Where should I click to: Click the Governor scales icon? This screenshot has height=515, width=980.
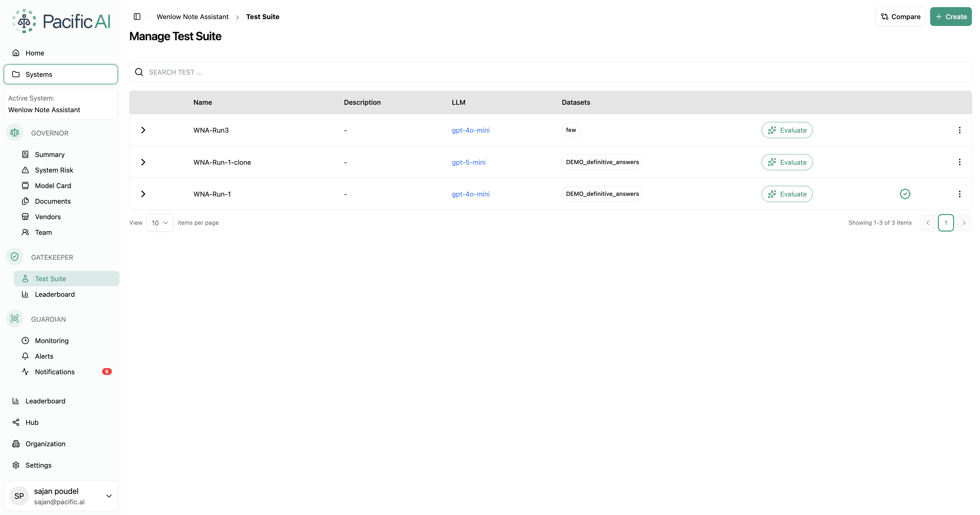point(15,133)
